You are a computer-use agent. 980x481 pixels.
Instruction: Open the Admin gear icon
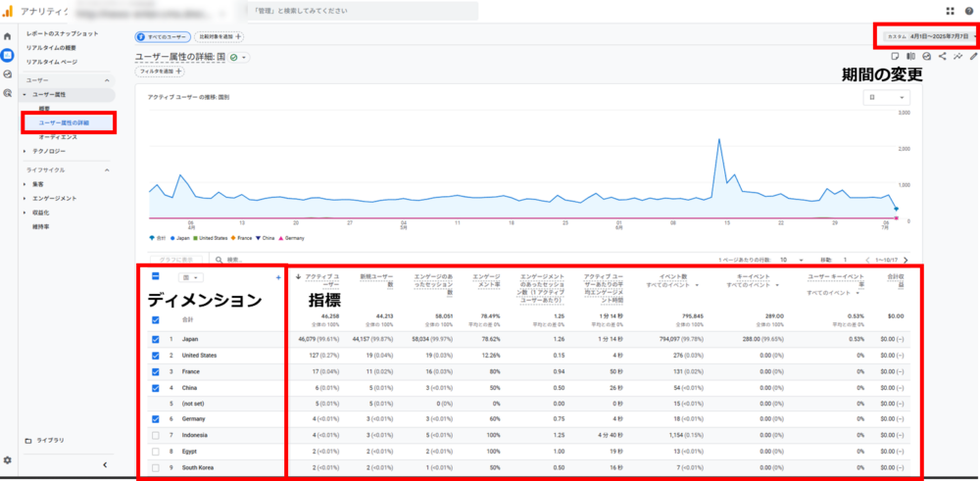coord(8,459)
